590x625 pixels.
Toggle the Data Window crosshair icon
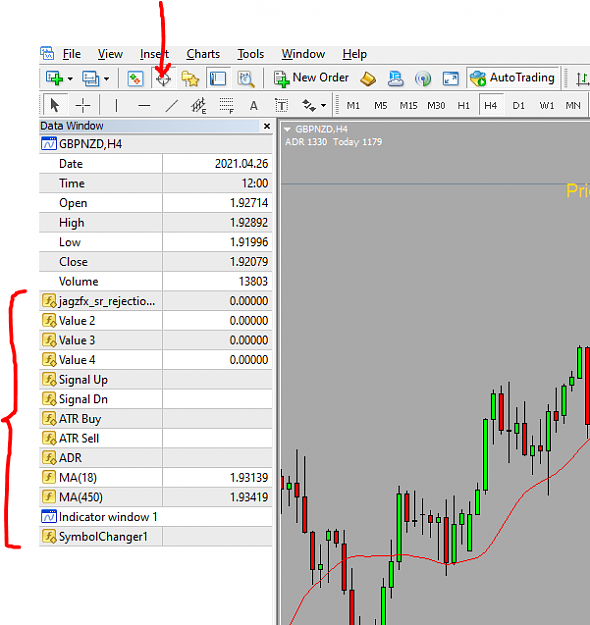click(x=163, y=79)
